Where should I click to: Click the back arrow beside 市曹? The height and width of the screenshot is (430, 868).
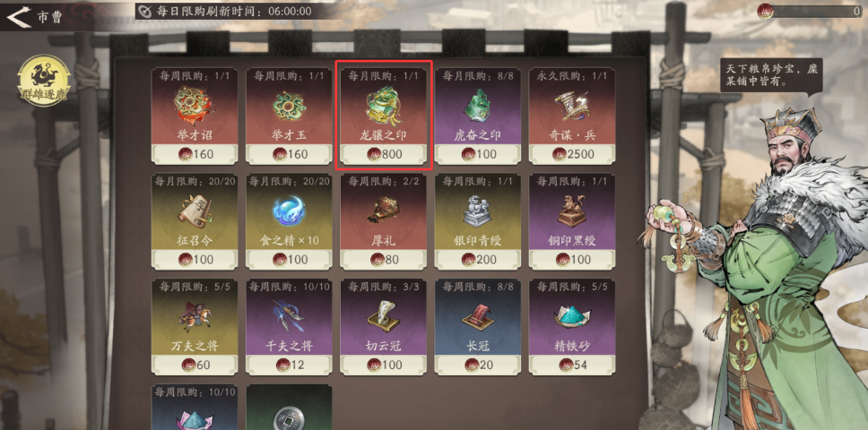pyautogui.click(x=18, y=17)
